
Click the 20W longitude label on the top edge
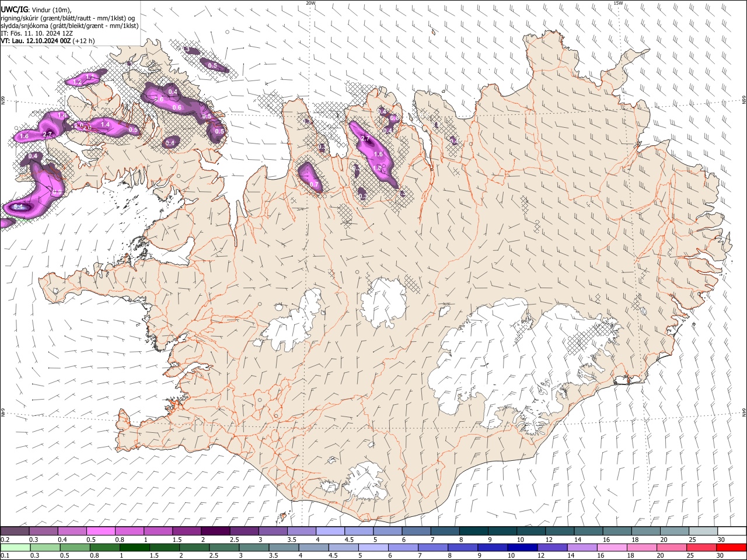tap(310, 3)
